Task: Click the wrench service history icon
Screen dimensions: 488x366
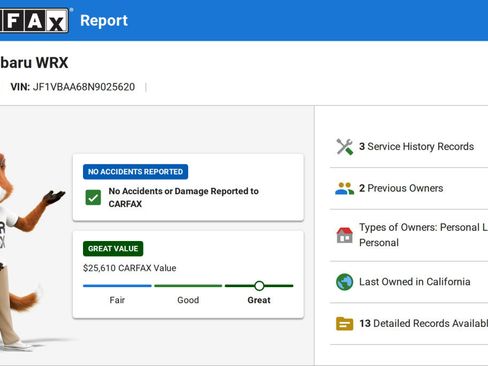Action: coord(344,147)
